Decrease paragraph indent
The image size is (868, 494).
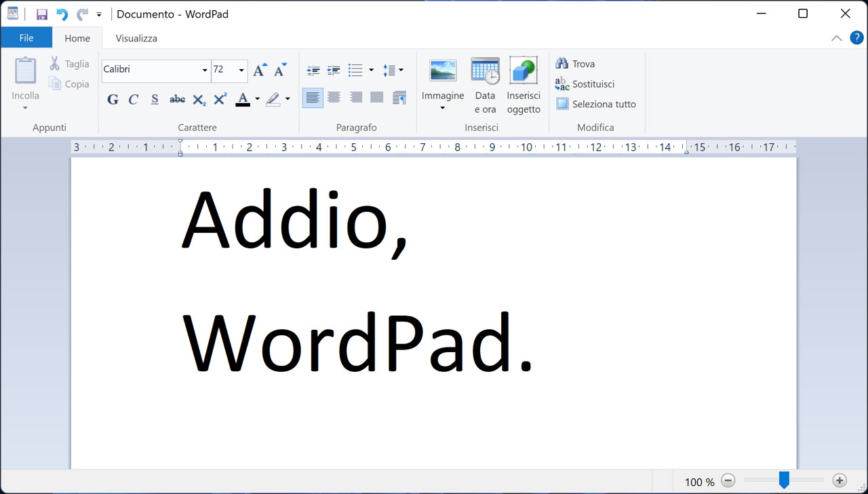[313, 70]
